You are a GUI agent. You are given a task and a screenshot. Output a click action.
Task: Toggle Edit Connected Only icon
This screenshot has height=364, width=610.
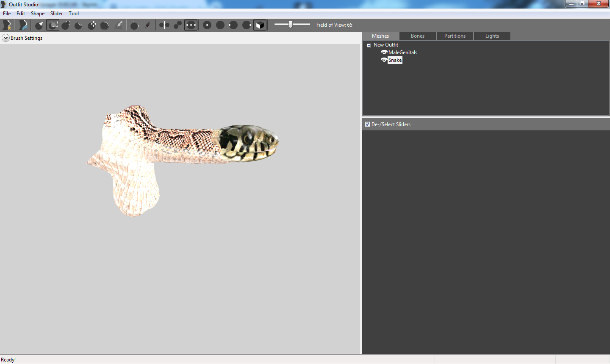(x=177, y=25)
